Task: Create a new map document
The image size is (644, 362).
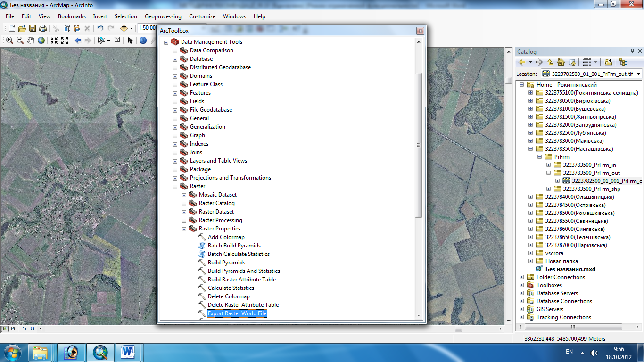Action: [x=12, y=28]
